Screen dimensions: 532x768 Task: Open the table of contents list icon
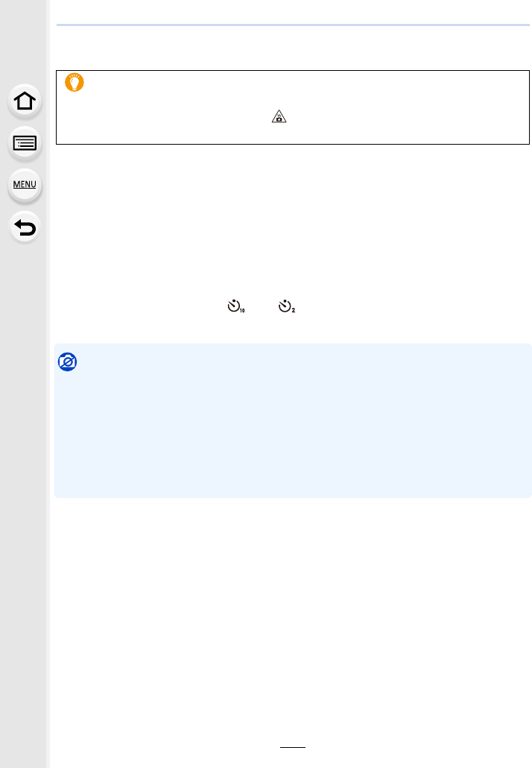click(25, 143)
